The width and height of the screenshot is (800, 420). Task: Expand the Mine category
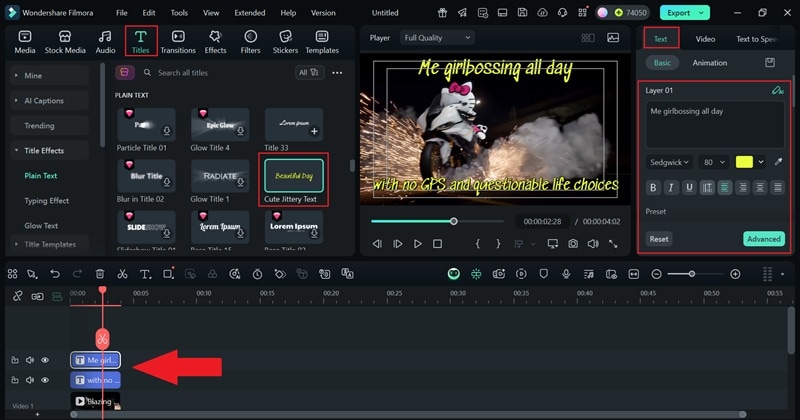[16, 76]
